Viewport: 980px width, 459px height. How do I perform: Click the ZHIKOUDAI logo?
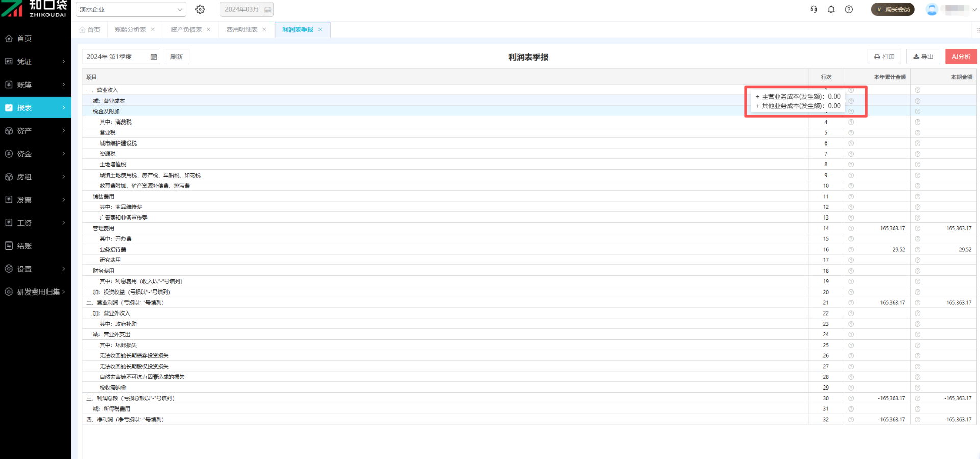35,9
